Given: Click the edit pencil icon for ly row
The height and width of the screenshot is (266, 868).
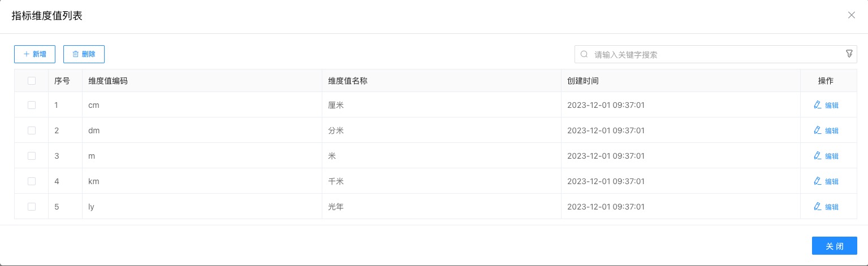Looking at the screenshot, I should pos(817,206).
